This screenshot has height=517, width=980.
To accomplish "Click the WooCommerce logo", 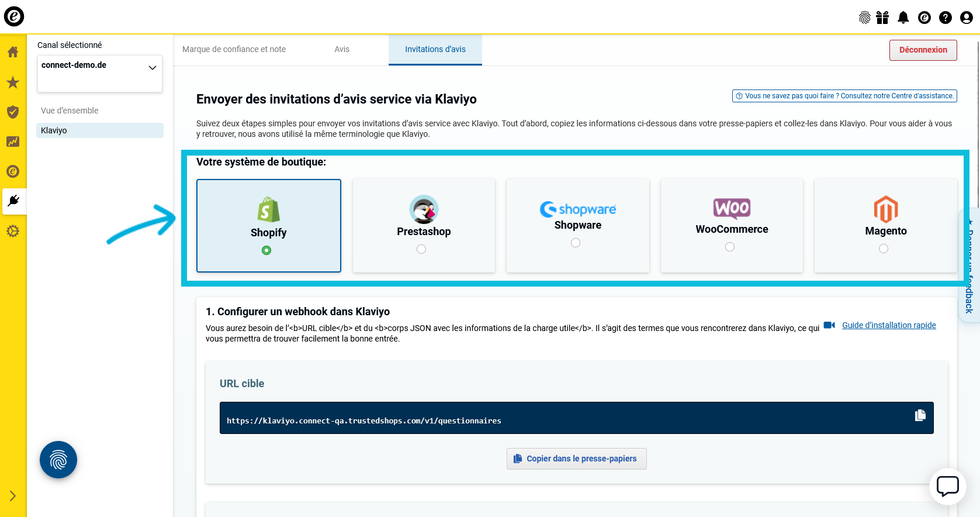I will tap(732, 208).
